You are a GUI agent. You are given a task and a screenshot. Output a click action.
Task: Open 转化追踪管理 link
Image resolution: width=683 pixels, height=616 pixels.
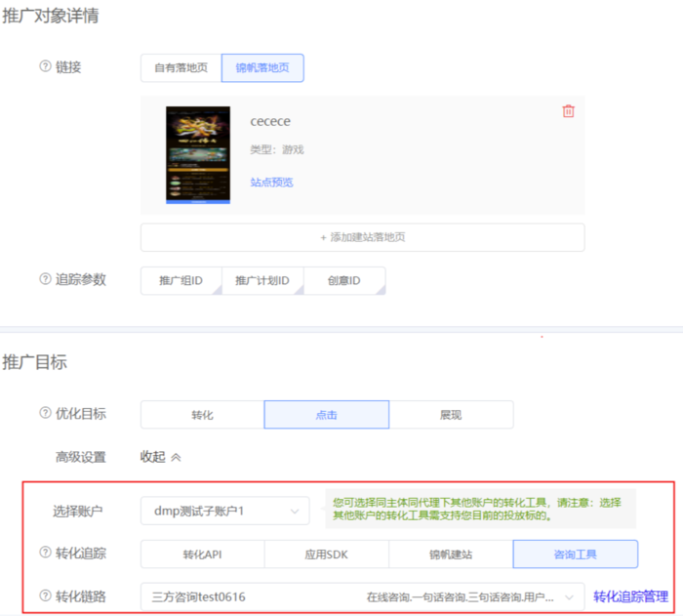(630, 595)
